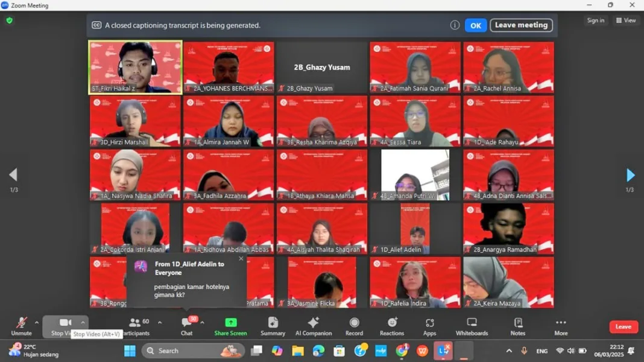Select 4B_Adna Dianti Annisa video tile

pos(508,175)
